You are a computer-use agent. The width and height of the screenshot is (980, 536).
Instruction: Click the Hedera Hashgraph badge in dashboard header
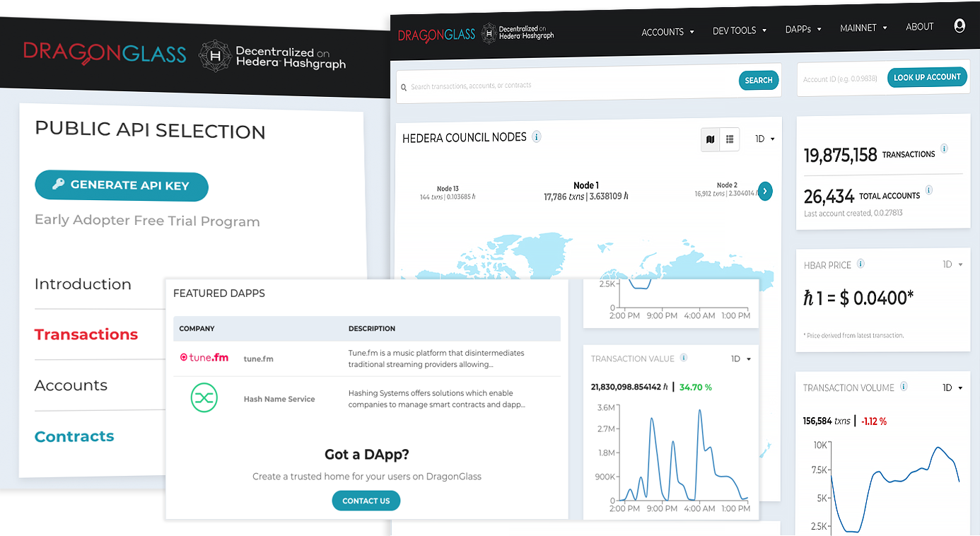pos(518,33)
